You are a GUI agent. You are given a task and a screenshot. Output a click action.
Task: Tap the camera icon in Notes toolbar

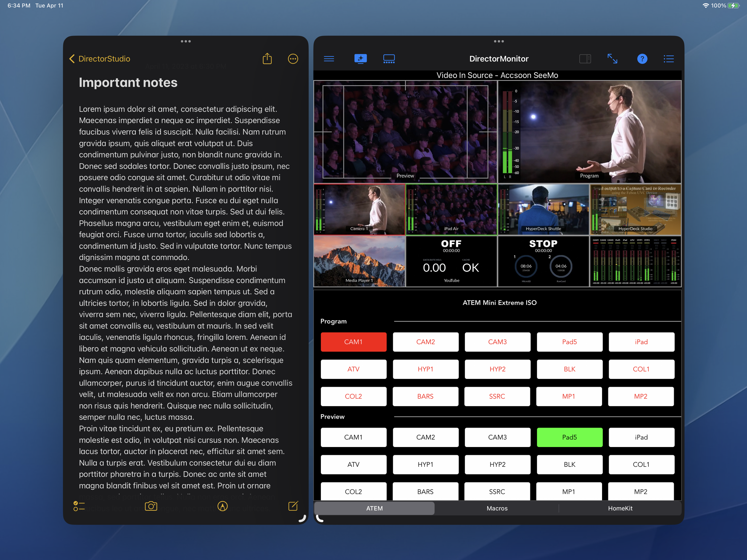151,506
